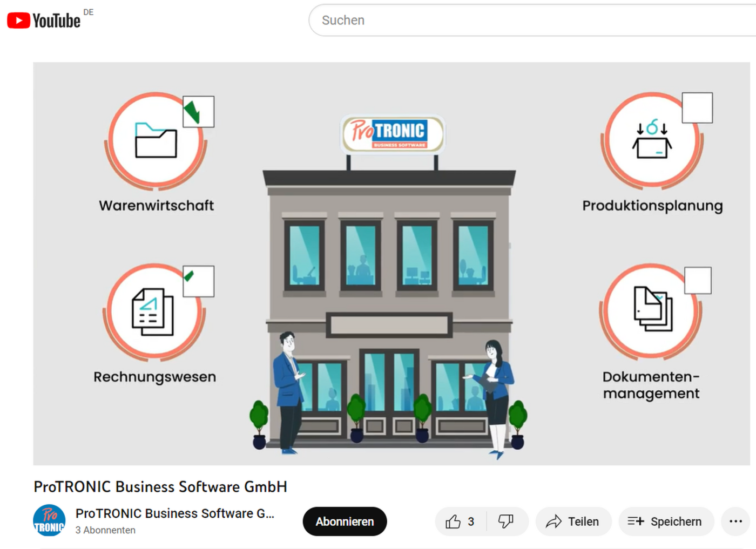Click the Produktionsplanung box icon
Viewport: 756px width, 549px height.
(652, 139)
